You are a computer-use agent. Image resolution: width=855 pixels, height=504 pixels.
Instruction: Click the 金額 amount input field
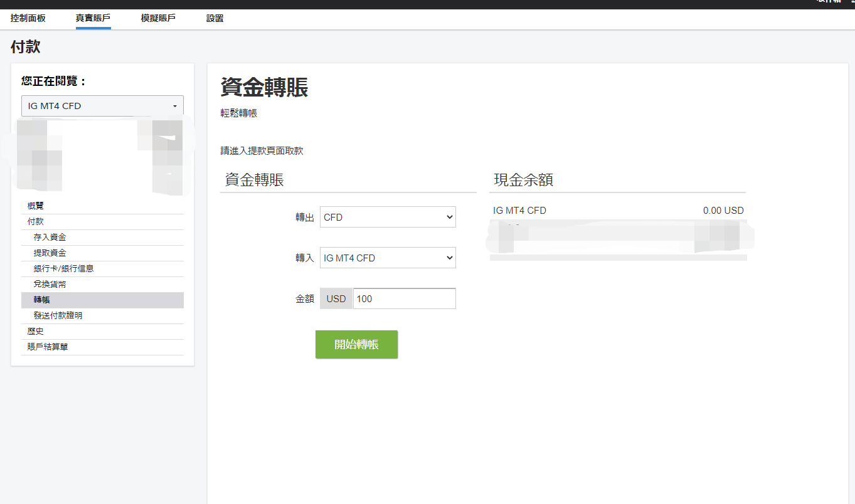pyautogui.click(x=405, y=299)
